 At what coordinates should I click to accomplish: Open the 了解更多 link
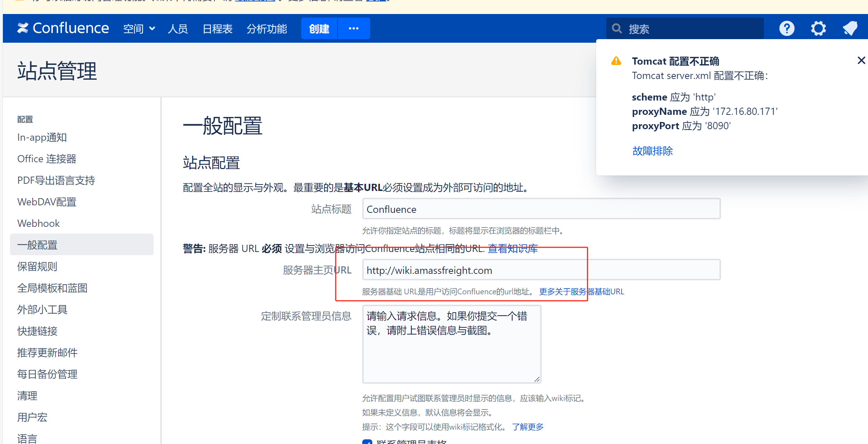point(528,427)
